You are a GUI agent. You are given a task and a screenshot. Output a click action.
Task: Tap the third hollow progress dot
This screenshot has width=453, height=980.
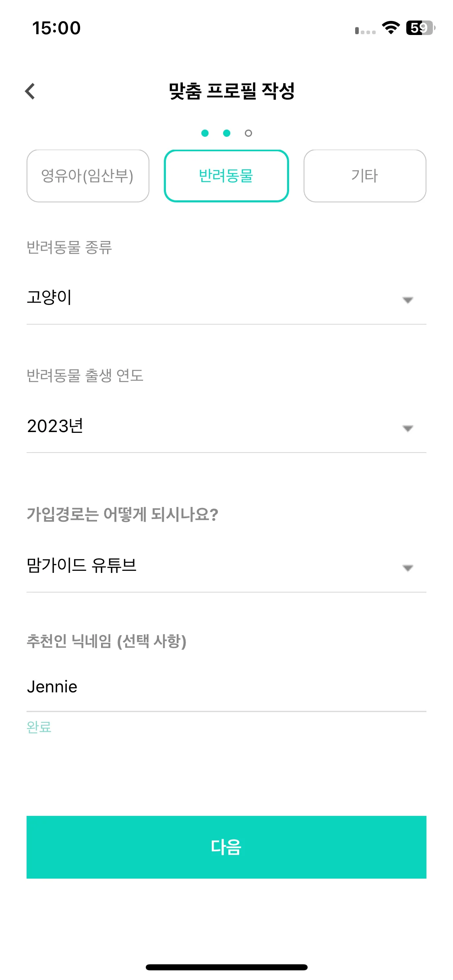coord(248,133)
